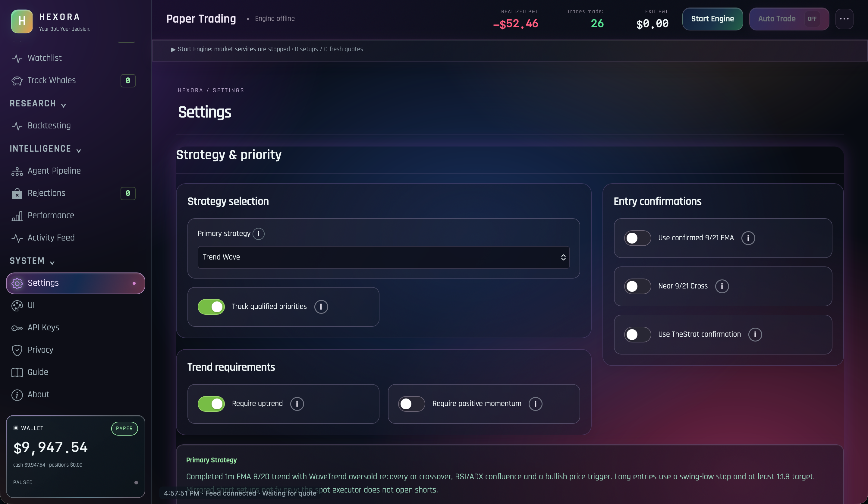Show info for Primary strategy
Screen dimensions: 868x504
point(258,234)
